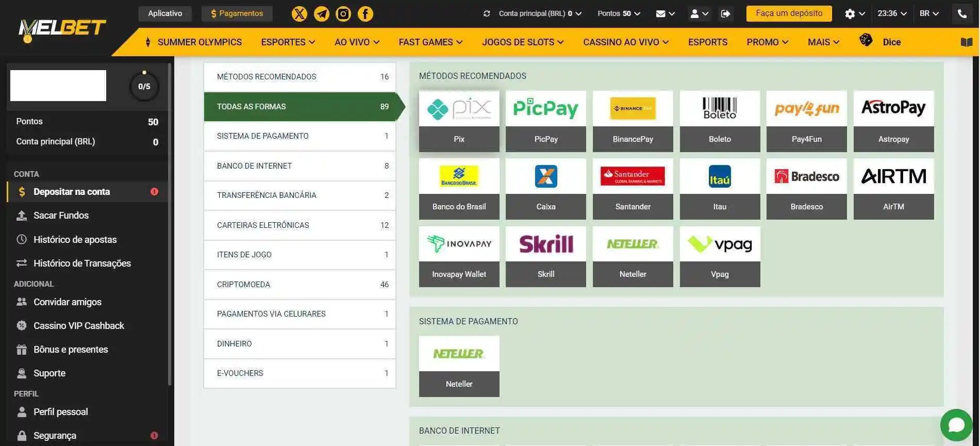Expand the PROMO menu
This screenshot has height=446, width=980.
767,42
